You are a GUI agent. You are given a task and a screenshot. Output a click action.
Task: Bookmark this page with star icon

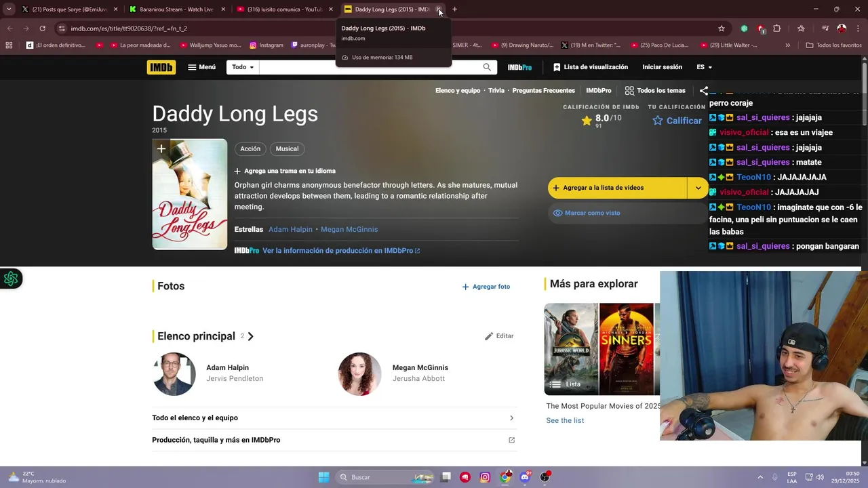tap(721, 28)
